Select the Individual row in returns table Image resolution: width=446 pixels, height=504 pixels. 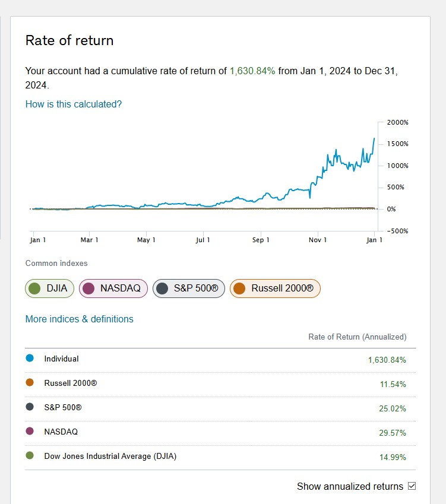click(220, 359)
